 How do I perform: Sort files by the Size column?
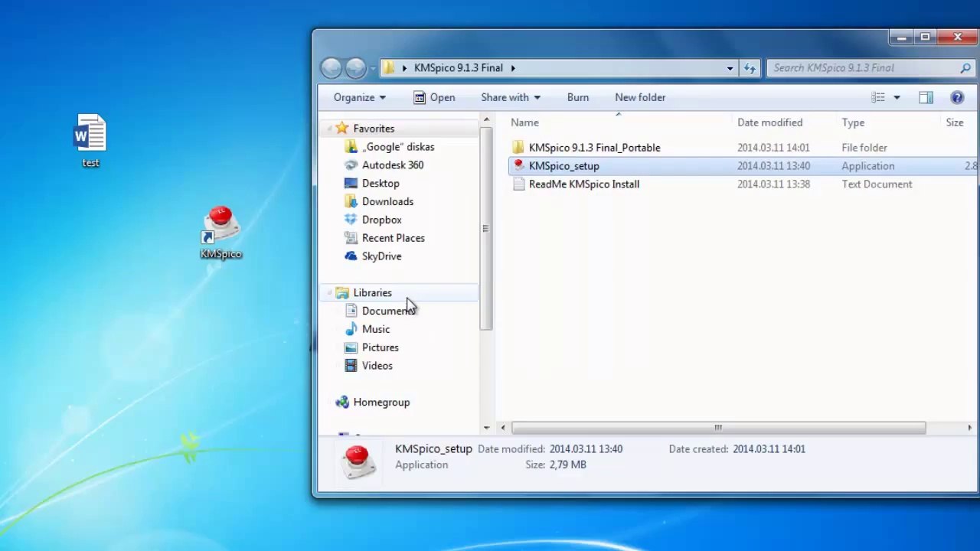pyautogui.click(x=955, y=122)
